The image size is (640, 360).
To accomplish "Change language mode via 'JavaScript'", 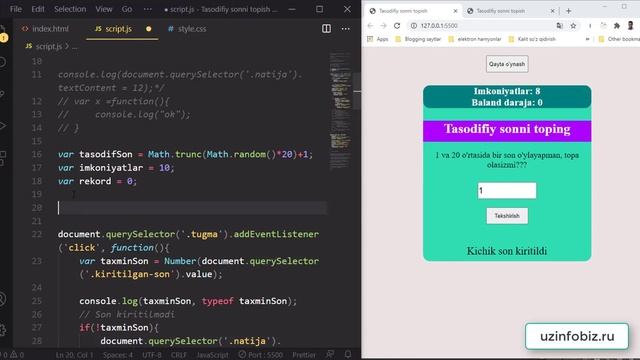I will click(212, 355).
